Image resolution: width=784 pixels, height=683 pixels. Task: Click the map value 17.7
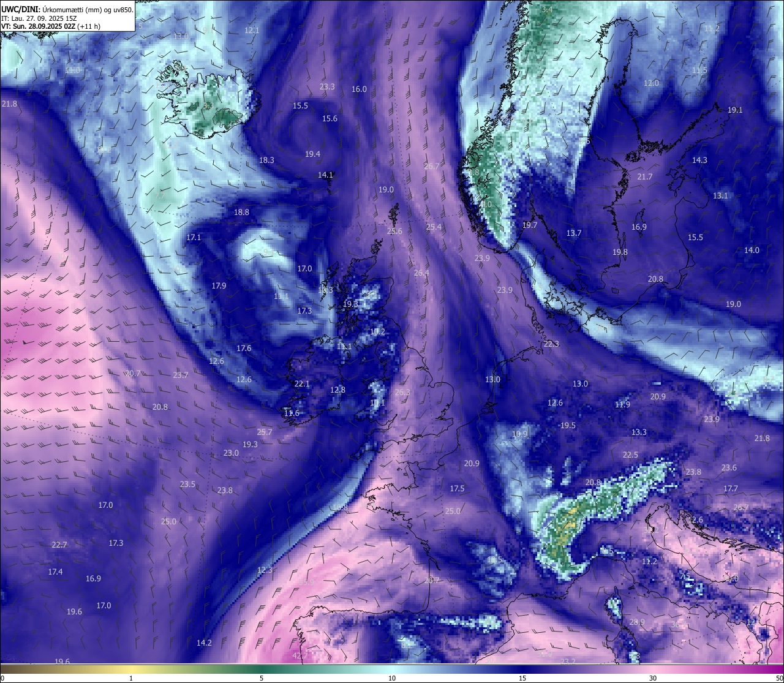(x=731, y=488)
